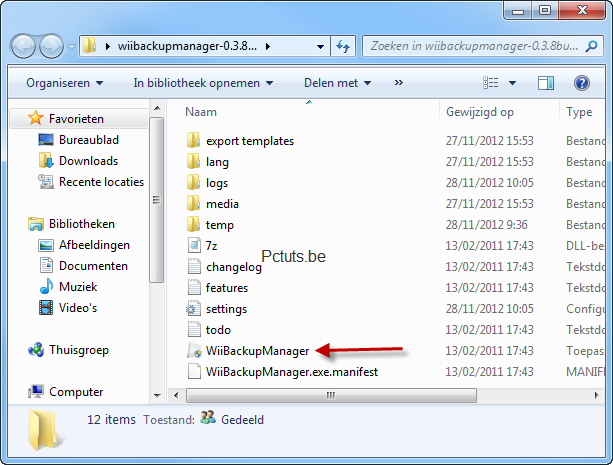Open Help with the question mark icon
This screenshot has width=613, height=465.
(x=582, y=83)
